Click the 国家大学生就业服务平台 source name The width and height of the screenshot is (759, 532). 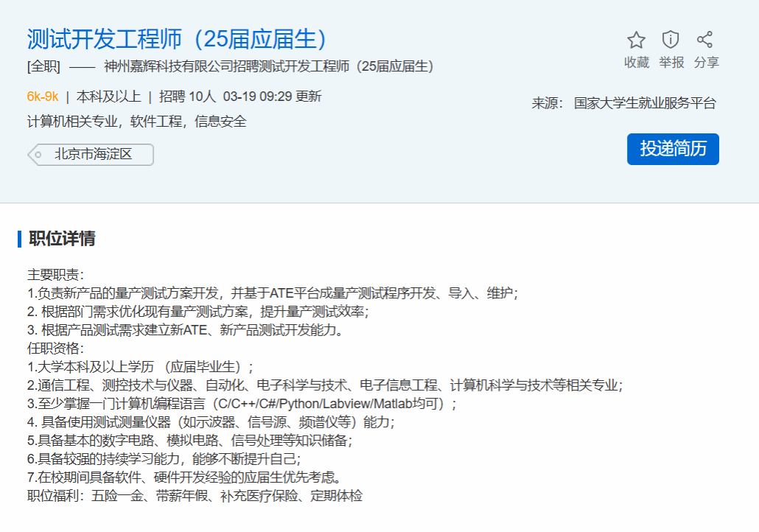click(645, 103)
